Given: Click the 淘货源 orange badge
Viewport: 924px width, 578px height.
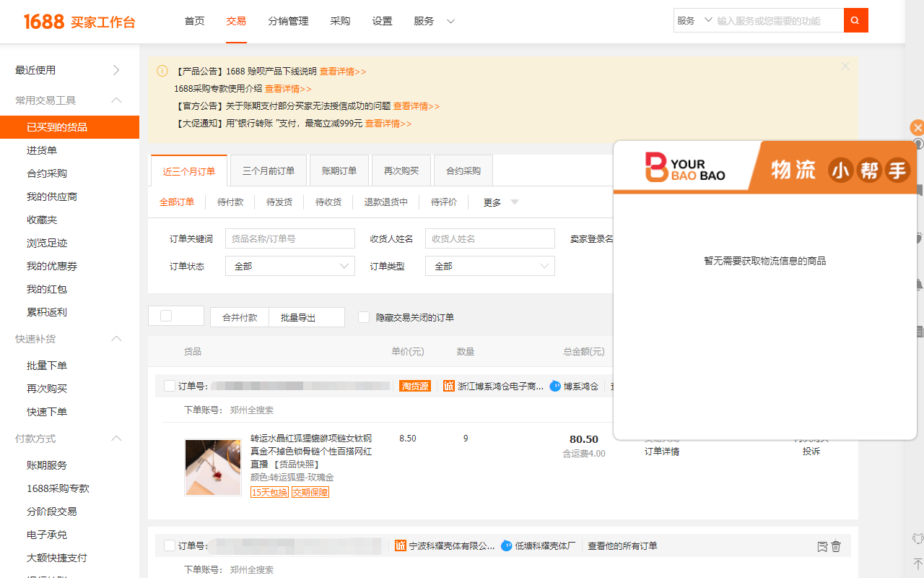Looking at the screenshot, I should click(x=415, y=387).
